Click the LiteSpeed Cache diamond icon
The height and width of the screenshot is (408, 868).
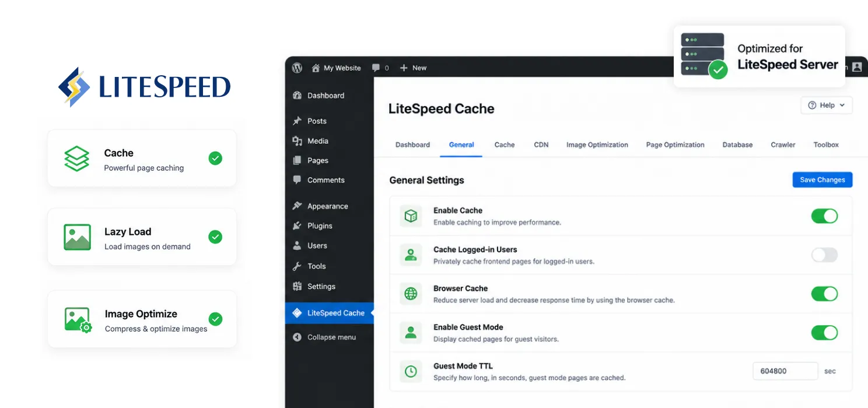click(x=297, y=312)
